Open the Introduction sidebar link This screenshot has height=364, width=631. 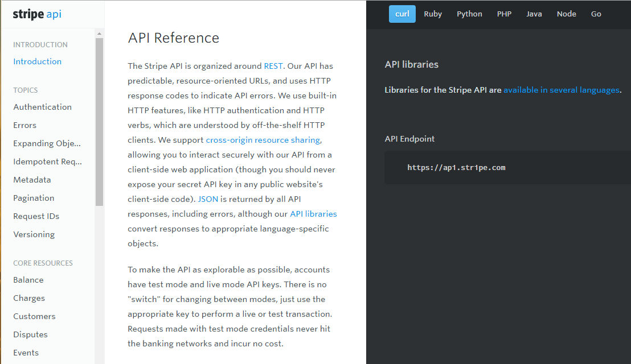(x=38, y=61)
